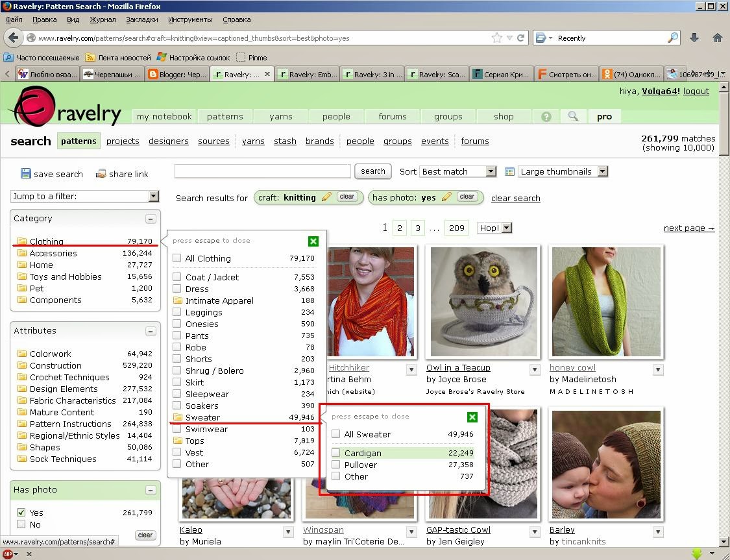
Task: Check the All Clothing checkbox
Action: pos(177,258)
